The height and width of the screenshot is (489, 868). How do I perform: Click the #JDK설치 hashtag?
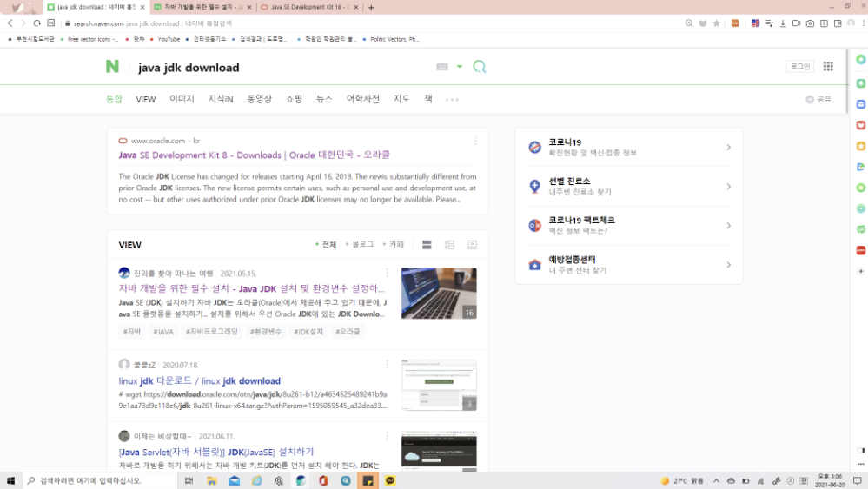[308, 331]
